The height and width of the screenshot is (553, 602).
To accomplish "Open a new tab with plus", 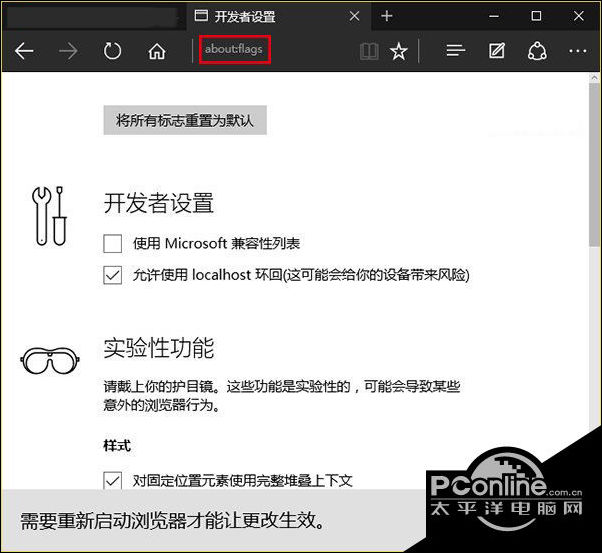I will coord(387,16).
